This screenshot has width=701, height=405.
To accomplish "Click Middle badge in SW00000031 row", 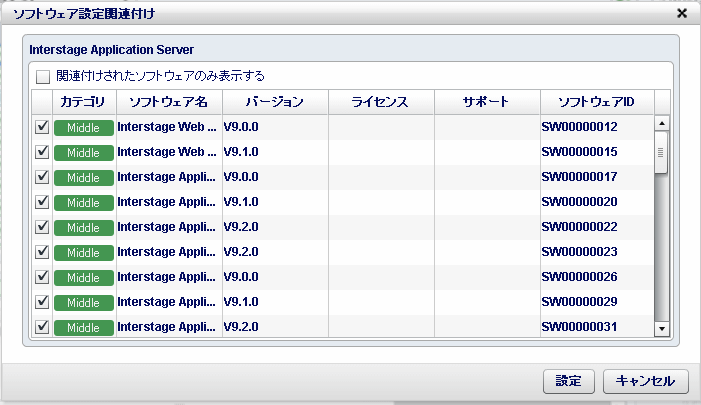I will 84,328.
